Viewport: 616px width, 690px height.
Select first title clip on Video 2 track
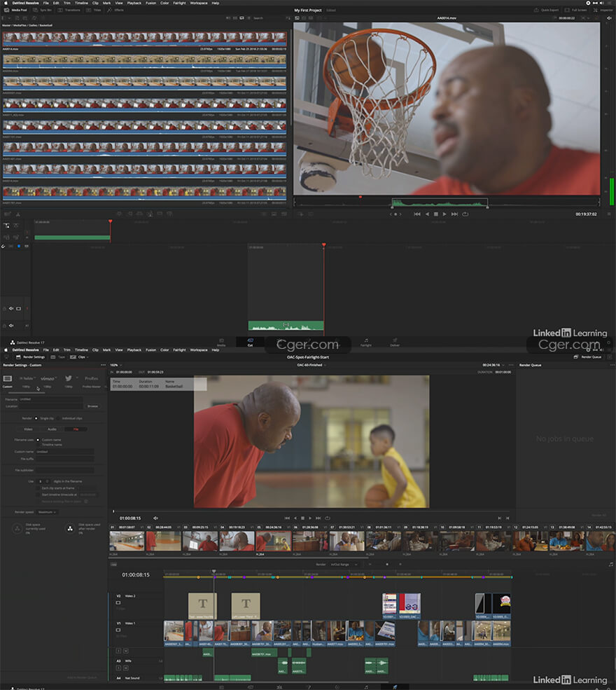(x=203, y=605)
